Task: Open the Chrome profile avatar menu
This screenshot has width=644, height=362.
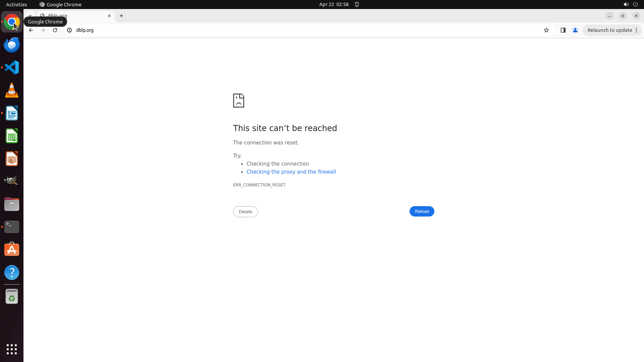Action: tap(575, 30)
